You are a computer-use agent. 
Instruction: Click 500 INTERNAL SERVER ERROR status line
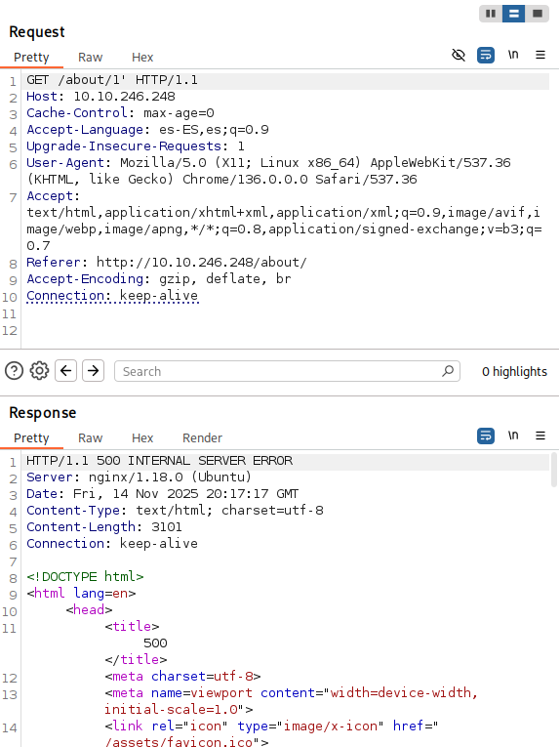[159, 461]
